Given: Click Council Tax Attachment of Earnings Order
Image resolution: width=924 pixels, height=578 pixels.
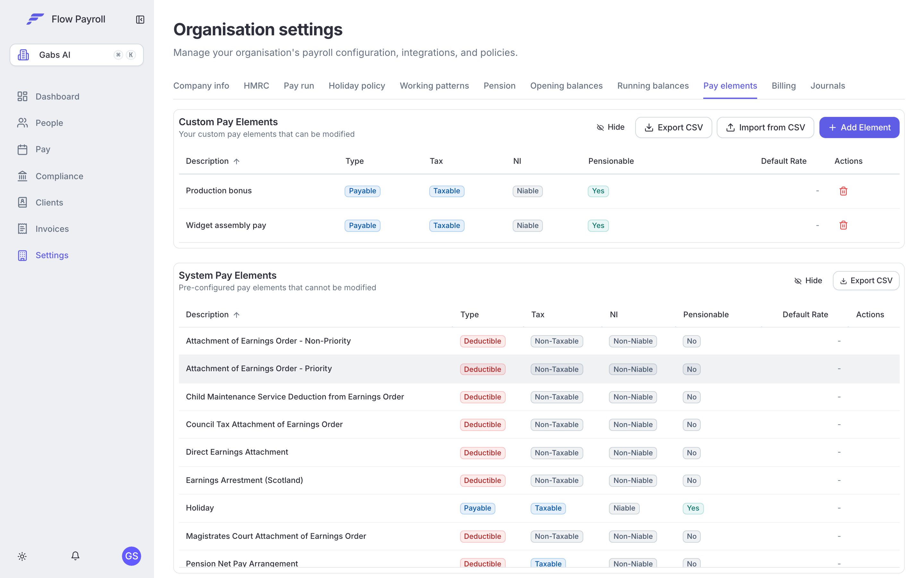Looking at the screenshot, I should click(264, 424).
